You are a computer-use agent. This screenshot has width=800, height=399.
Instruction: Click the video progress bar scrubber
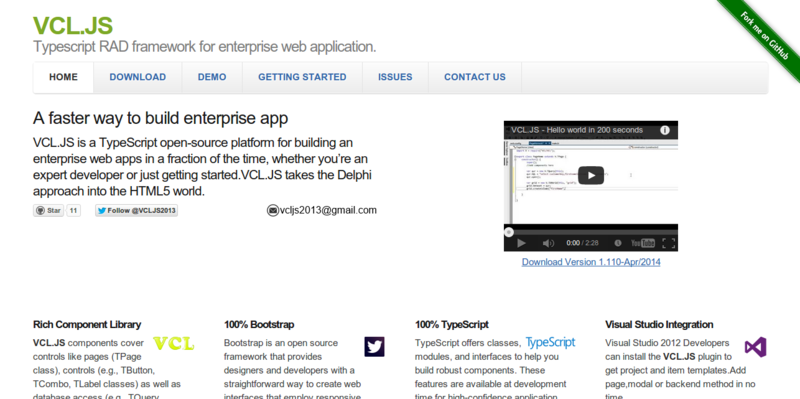(509, 232)
